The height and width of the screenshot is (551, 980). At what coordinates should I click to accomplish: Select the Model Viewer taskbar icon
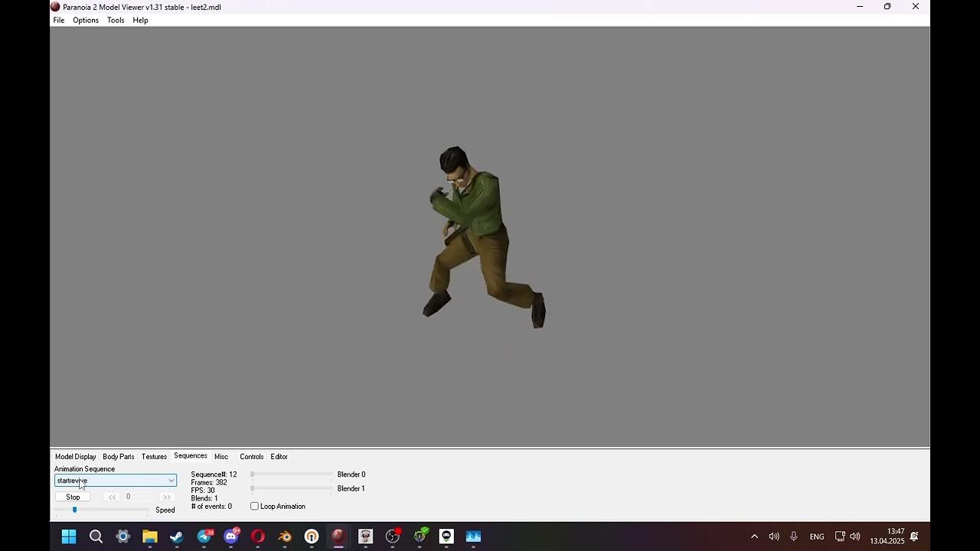[338, 536]
